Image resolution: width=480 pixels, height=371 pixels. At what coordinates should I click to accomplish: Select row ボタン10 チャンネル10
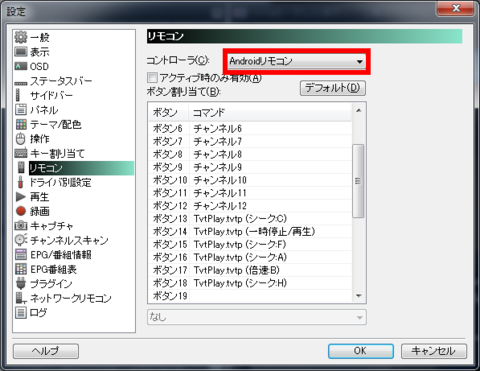click(x=250, y=180)
